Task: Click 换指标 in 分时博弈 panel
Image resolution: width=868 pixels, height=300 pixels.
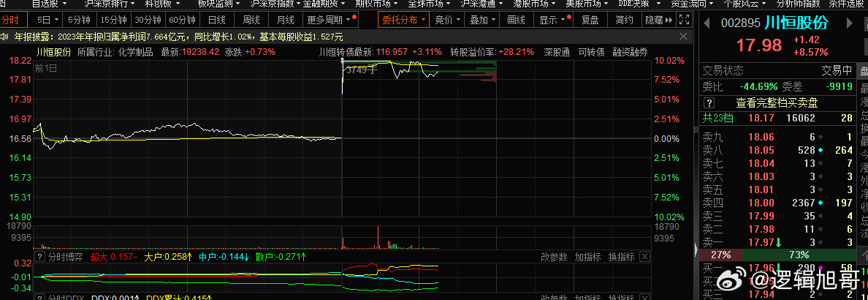Action: pos(621,257)
